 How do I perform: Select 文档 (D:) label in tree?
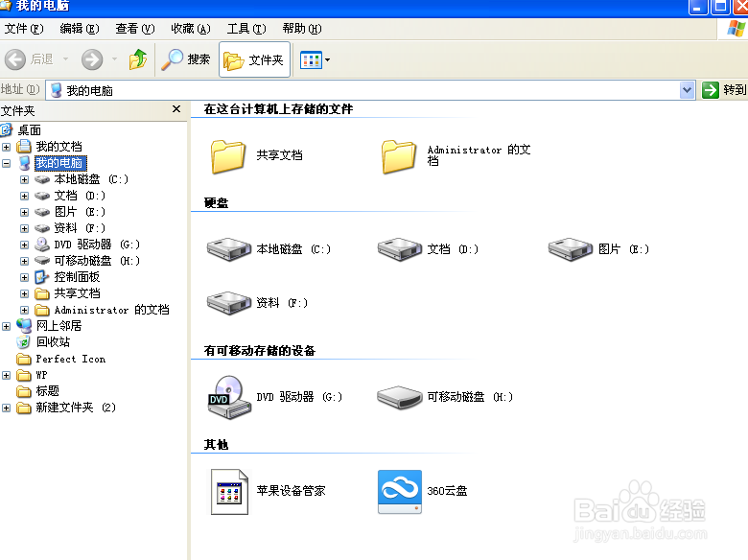(80, 196)
